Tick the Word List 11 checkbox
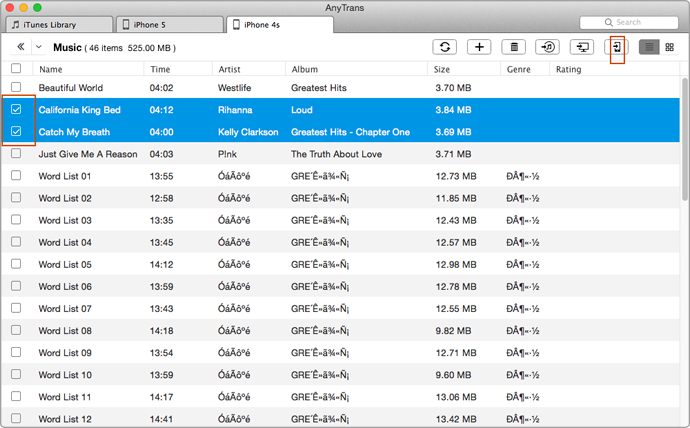This screenshot has height=428, width=690. [x=16, y=396]
